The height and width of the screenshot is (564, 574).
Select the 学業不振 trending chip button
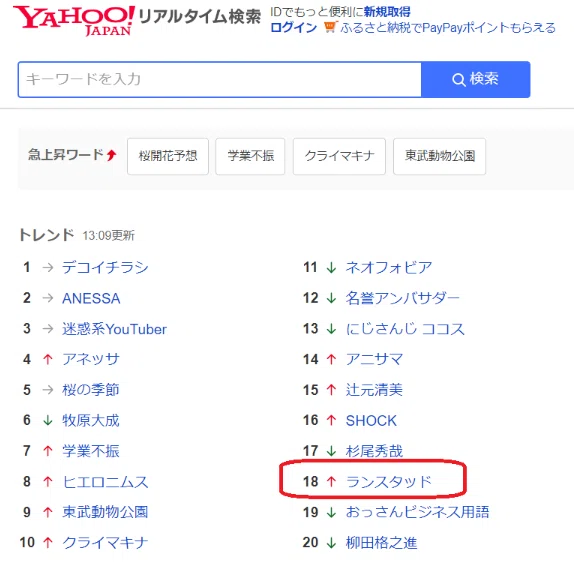tap(250, 156)
